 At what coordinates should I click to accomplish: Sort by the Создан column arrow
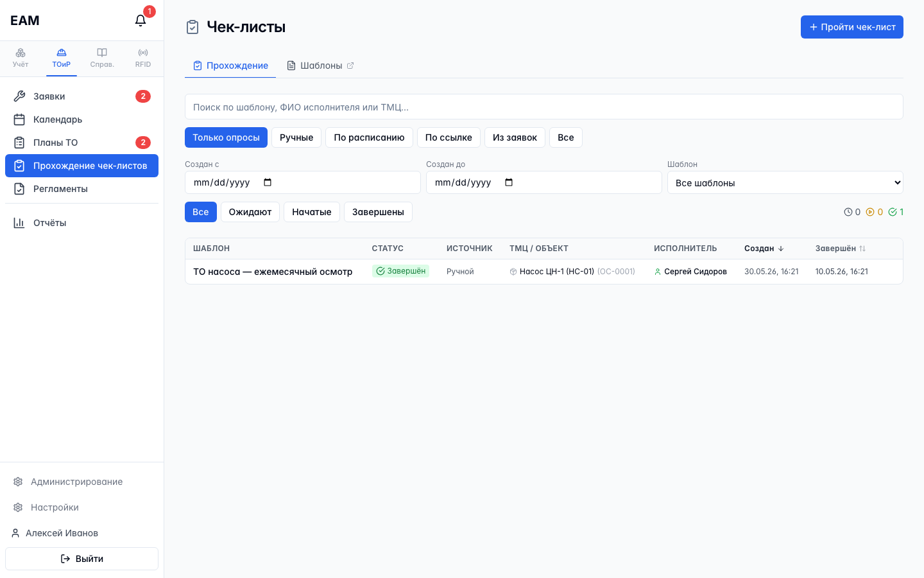coord(781,249)
